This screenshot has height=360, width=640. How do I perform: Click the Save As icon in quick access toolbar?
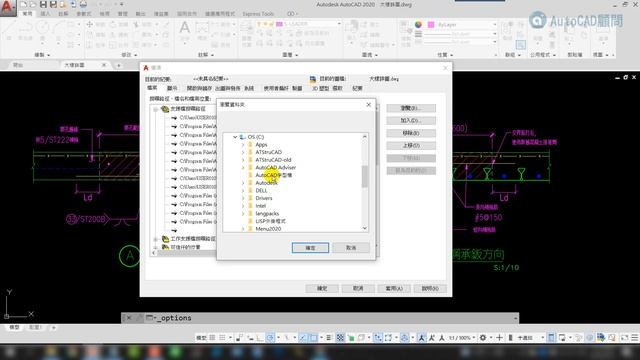point(53,4)
